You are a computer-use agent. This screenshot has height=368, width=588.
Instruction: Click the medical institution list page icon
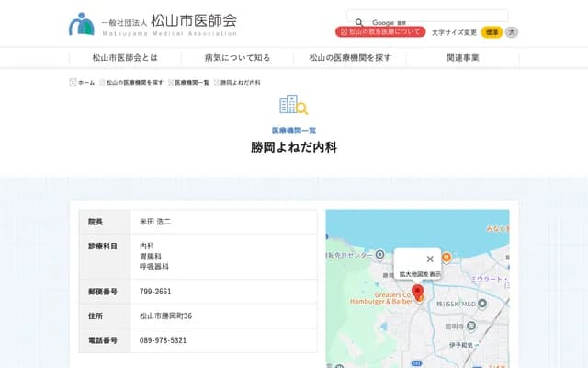(293, 105)
